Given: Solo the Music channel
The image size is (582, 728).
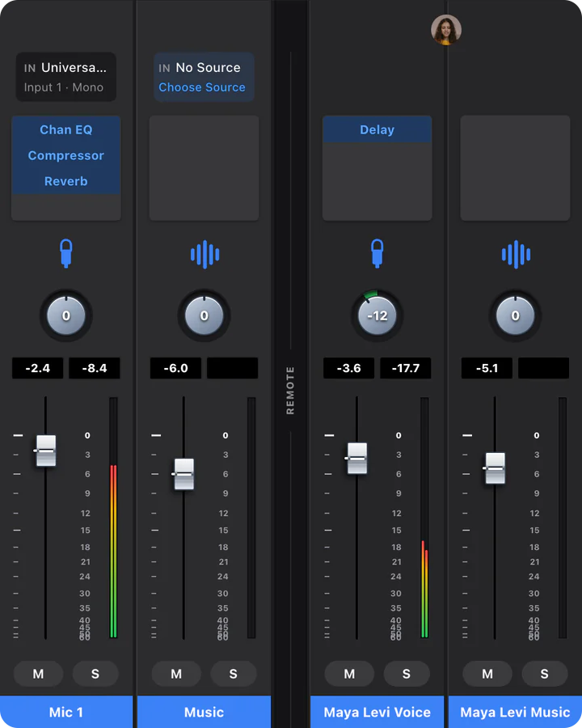Looking at the screenshot, I should pos(234,674).
